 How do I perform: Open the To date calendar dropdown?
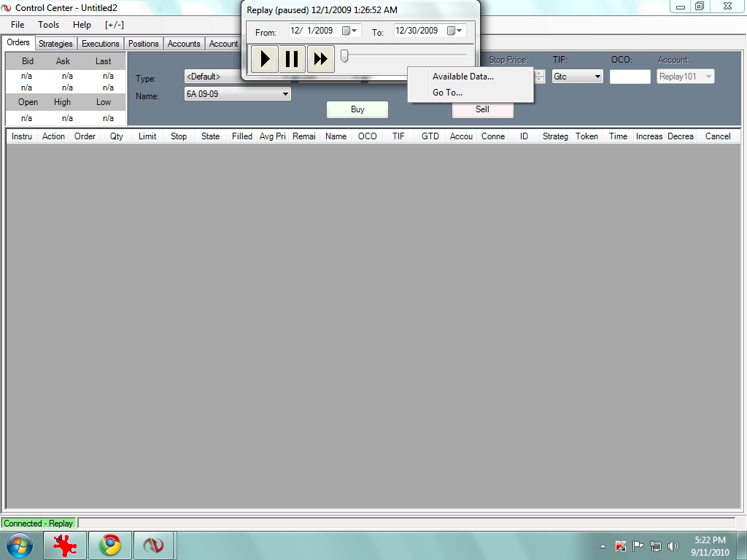pyautogui.click(x=455, y=31)
